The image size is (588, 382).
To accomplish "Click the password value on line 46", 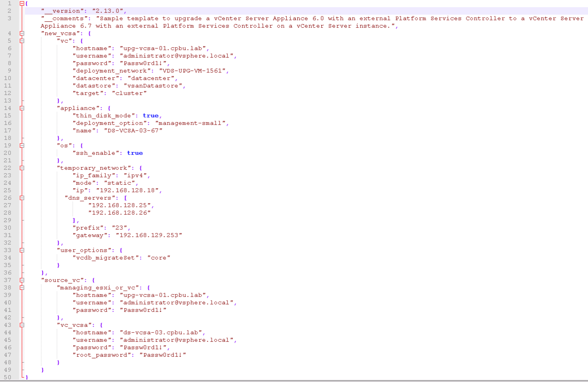I will tap(143, 348).
